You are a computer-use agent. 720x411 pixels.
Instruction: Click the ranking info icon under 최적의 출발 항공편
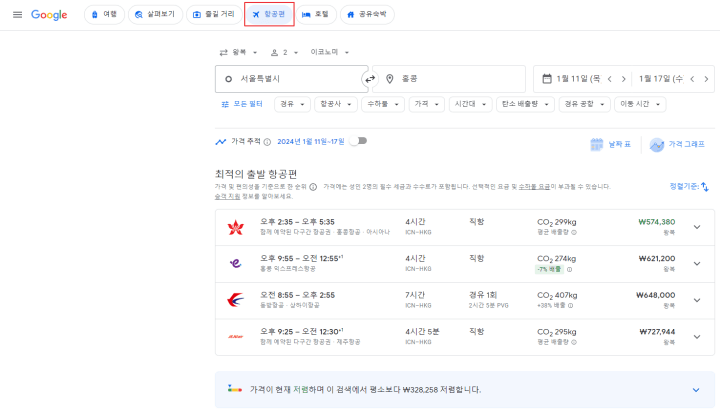[313, 187]
